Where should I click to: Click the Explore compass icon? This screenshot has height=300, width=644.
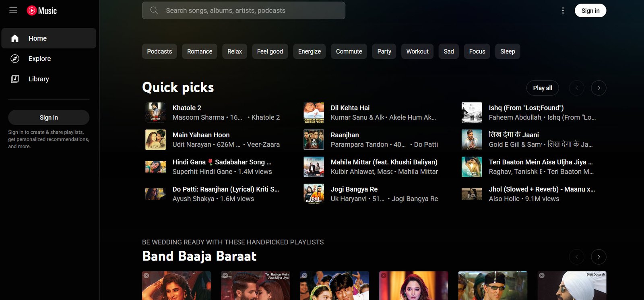click(x=15, y=59)
